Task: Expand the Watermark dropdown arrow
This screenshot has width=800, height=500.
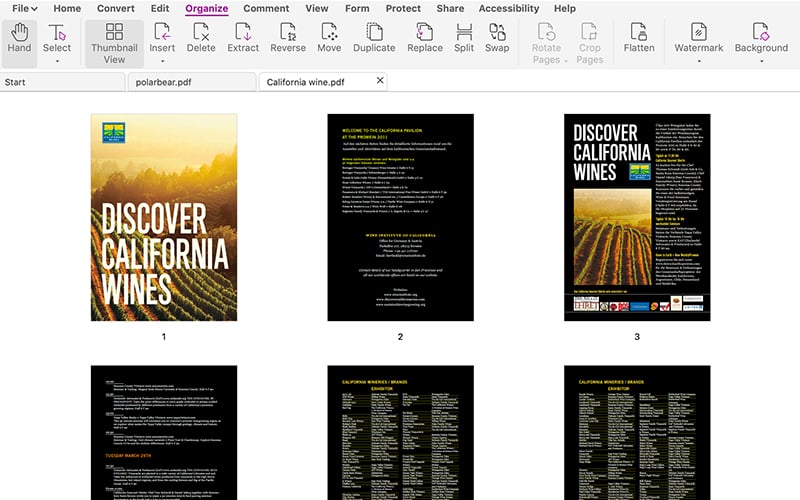Action: coord(699,61)
